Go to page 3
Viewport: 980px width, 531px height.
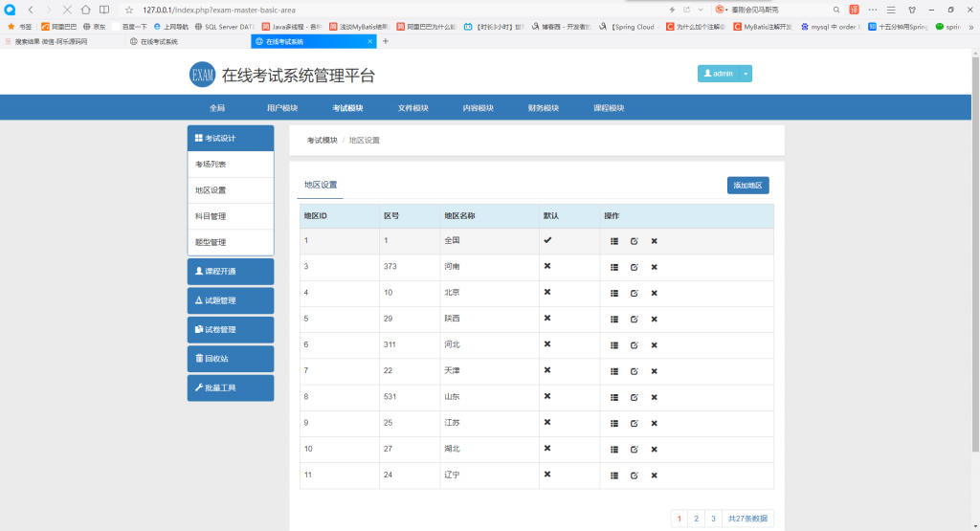coord(713,519)
